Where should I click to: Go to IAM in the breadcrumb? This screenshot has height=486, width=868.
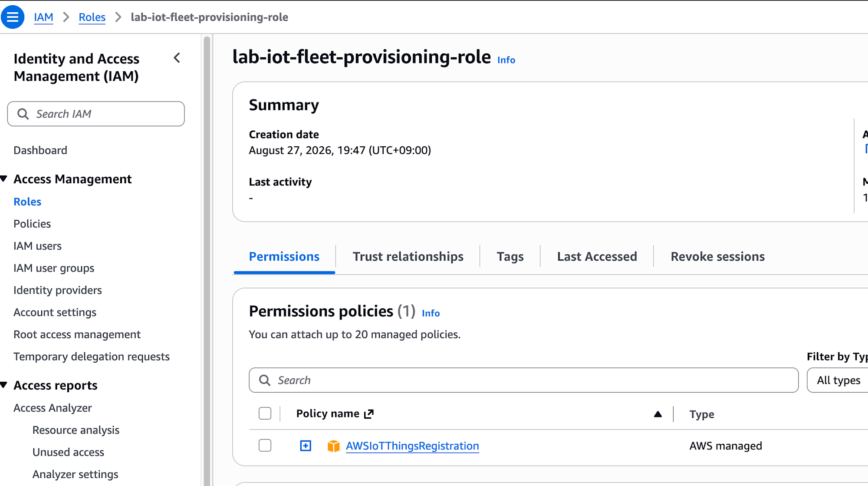click(x=44, y=17)
